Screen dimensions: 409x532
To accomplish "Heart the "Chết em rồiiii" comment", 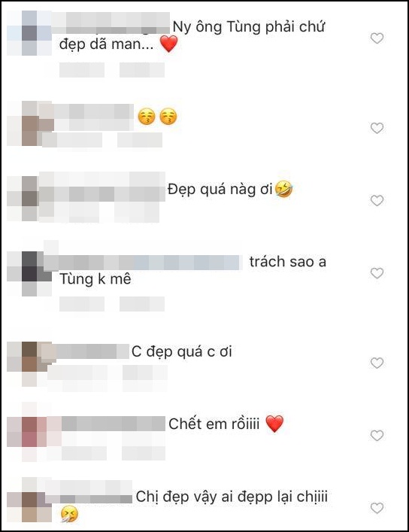I will coord(377,435).
